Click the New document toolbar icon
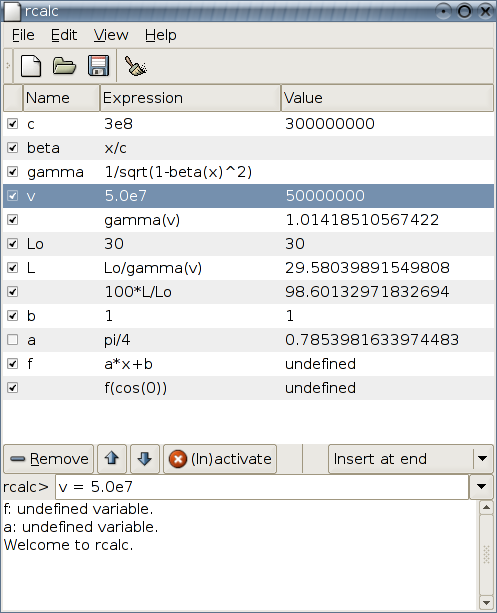497x613 pixels. [31, 66]
